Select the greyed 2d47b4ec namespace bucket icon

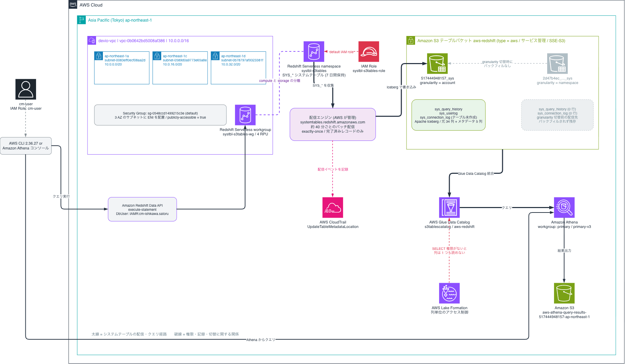coord(557,63)
